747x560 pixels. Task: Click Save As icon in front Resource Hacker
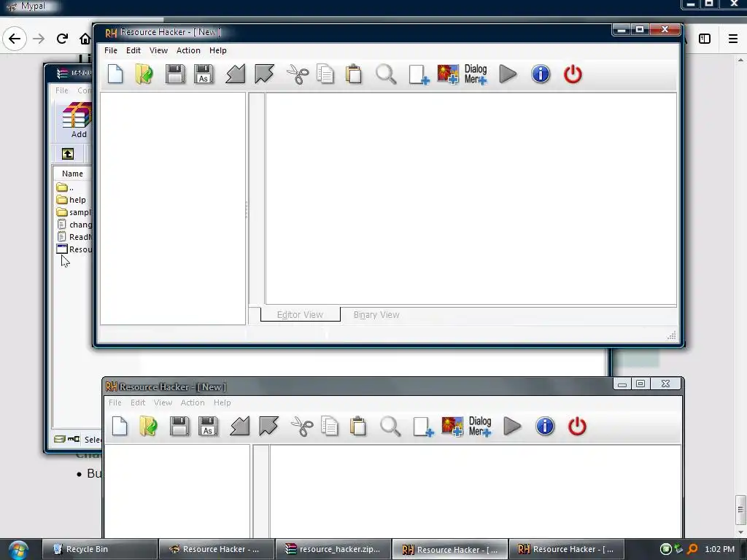tap(204, 74)
